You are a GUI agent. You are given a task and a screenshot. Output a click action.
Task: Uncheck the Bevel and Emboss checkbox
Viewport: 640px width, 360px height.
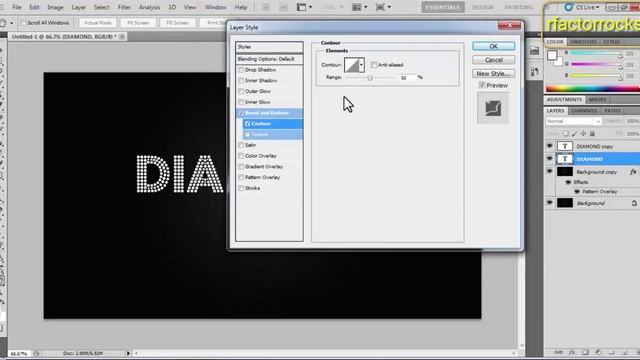point(241,113)
